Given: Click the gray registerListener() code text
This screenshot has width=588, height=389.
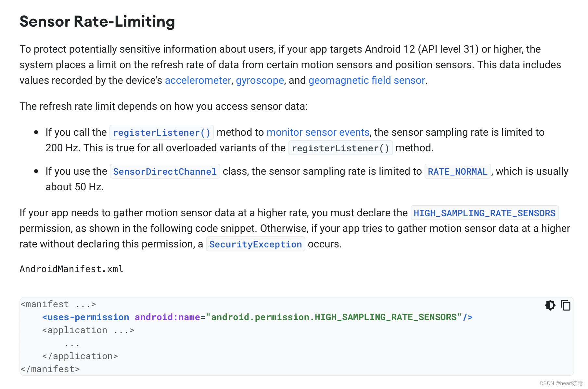Looking at the screenshot, I should point(340,148).
